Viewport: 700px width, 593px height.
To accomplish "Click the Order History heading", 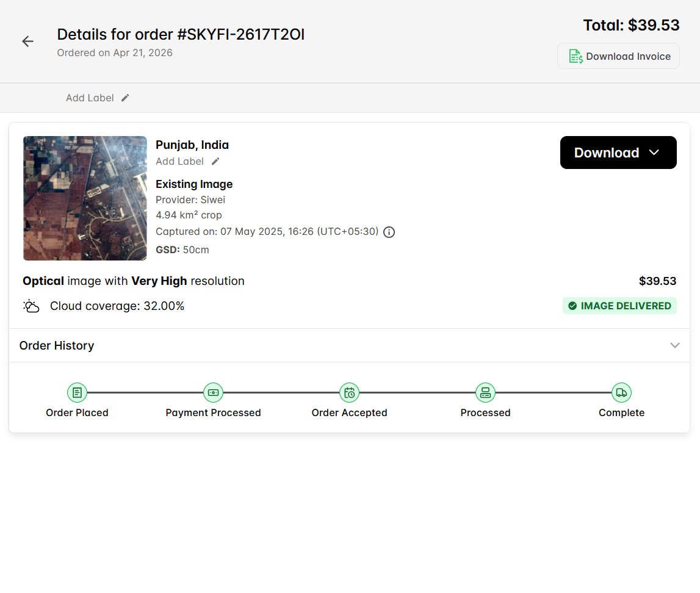I will (57, 346).
